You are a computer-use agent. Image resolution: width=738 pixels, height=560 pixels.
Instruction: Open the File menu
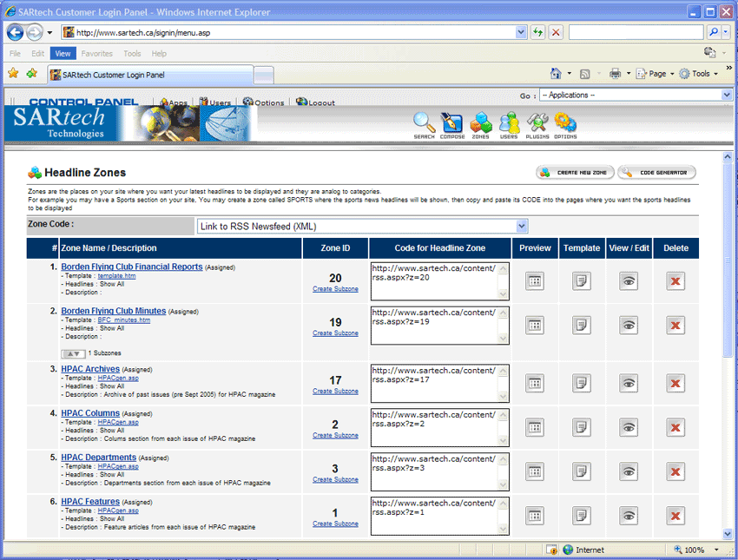(x=15, y=54)
